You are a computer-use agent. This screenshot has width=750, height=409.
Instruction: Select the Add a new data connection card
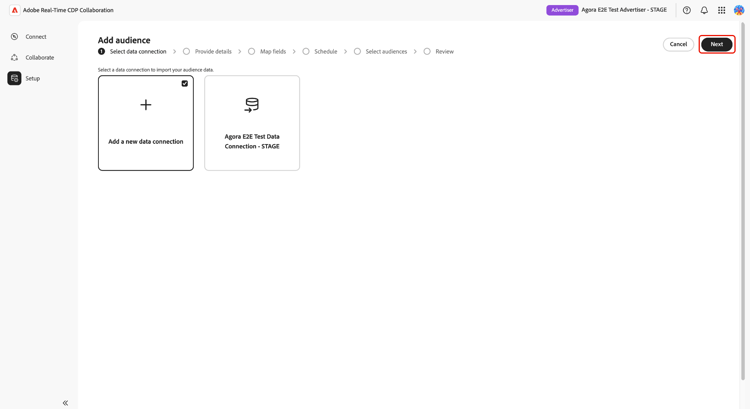tap(146, 123)
